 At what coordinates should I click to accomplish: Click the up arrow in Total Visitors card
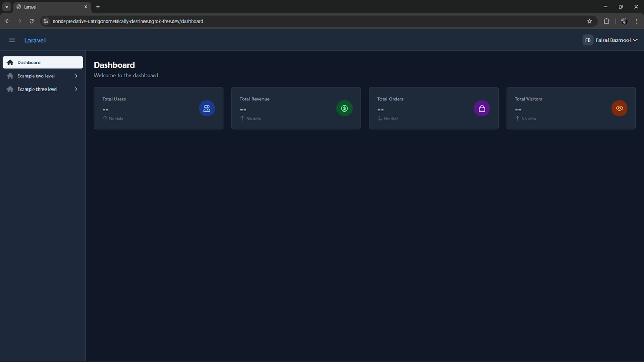(x=517, y=119)
